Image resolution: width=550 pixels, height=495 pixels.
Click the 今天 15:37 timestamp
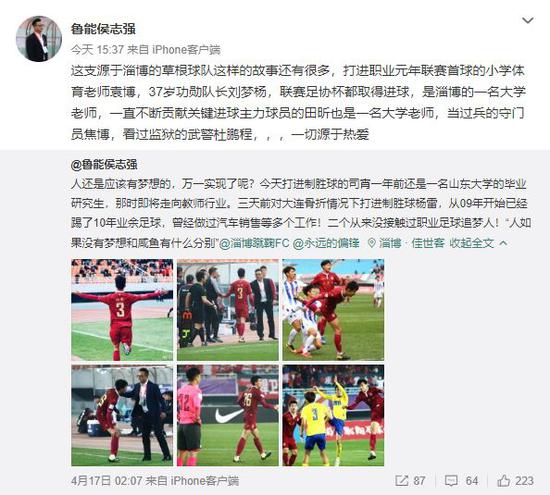(x=97, y=50)
